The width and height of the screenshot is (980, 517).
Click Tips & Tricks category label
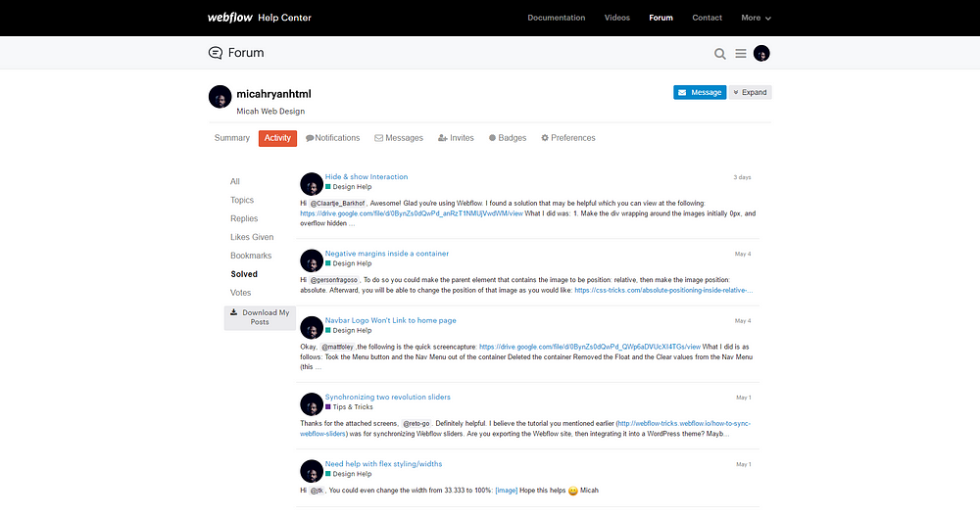350,407
